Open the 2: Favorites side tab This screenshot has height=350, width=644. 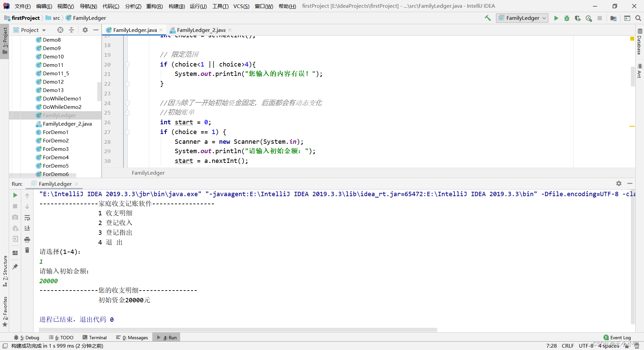point(5,311)
